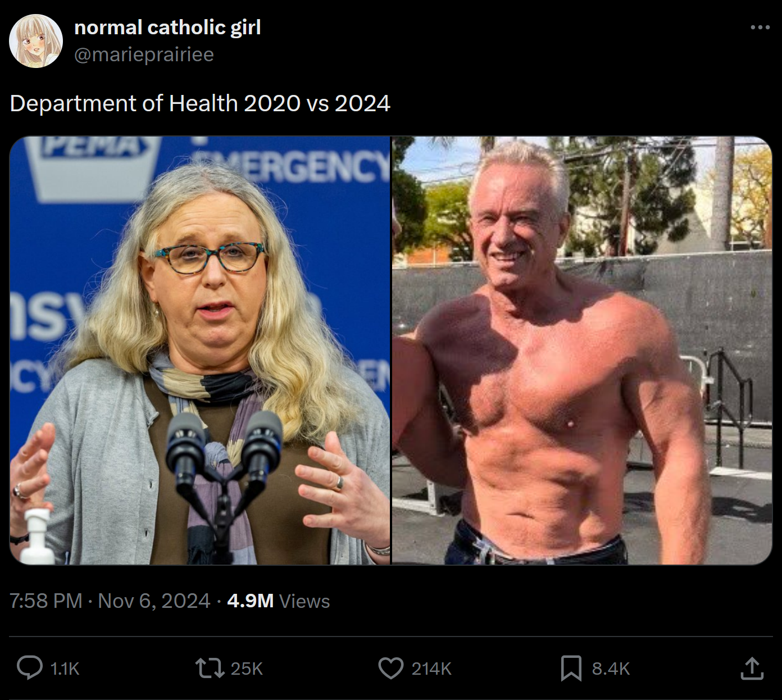Click the 25K reposts count
Screen dimensions: 782x700
[x=247, y=669]
